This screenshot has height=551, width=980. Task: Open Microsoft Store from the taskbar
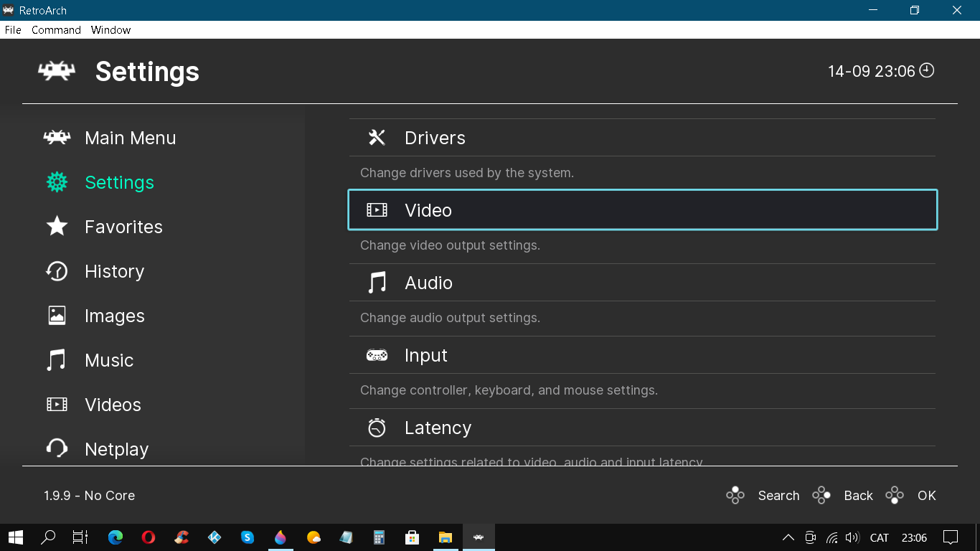(413, 537)
